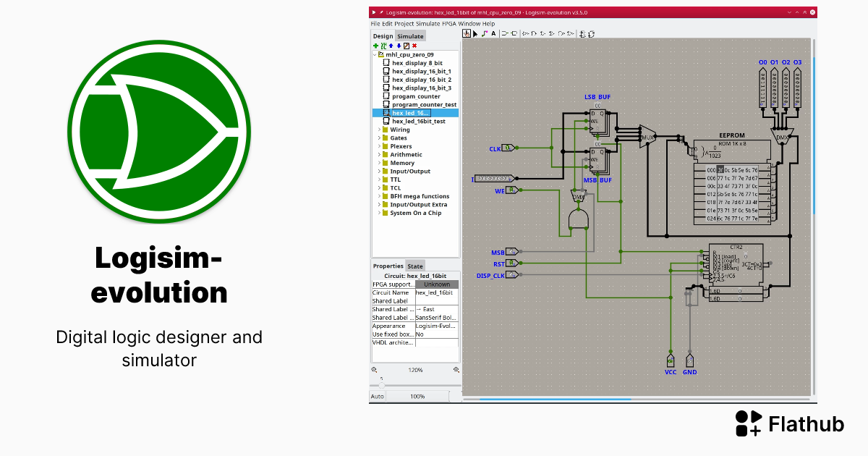Image resolution: width=868 pixels, height=456 pixels.
Task: Activate the Edit tool arrow
Action: [x=475, y=35]
